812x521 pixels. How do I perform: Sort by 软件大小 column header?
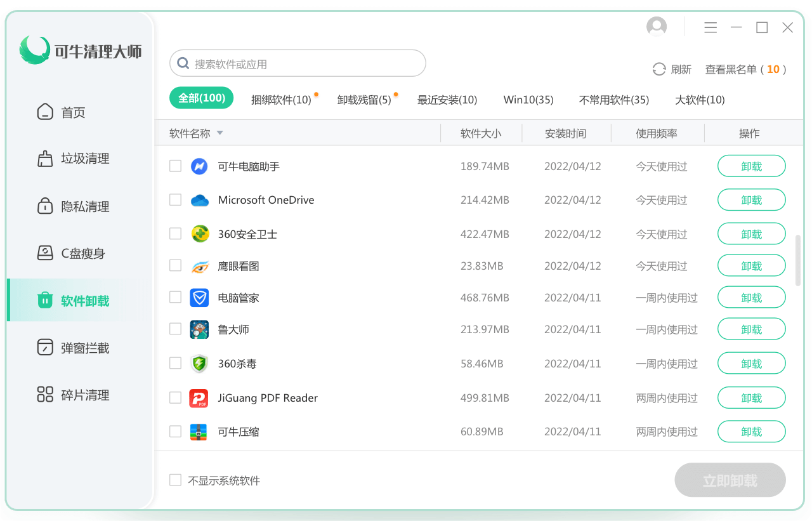pyautogui.click(x=481, y=133)
